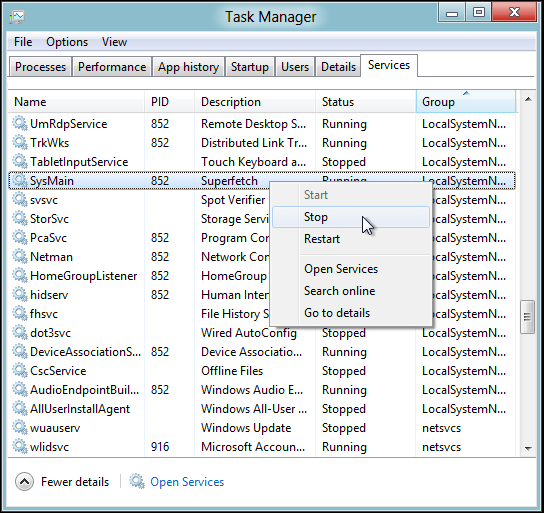Image resolution: width=544 pixels, height=513 pixels.
Task: Choose Search online in context menu
Action: [351, 291]
